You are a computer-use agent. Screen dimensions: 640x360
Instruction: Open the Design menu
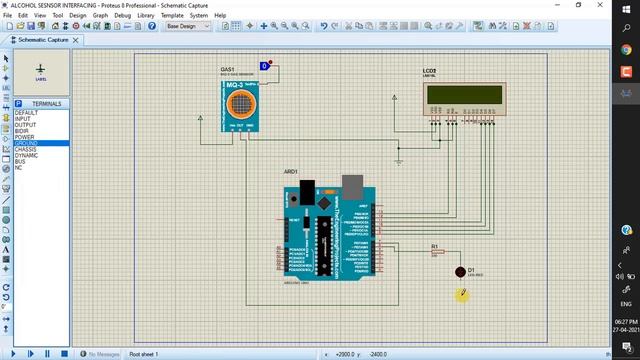tap(78, 16)
